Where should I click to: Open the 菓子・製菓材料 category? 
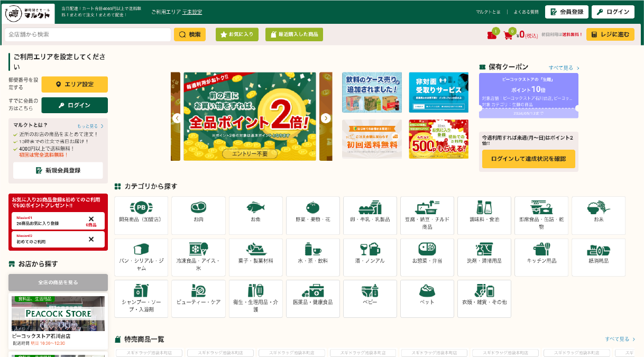(x=255, y=257)
